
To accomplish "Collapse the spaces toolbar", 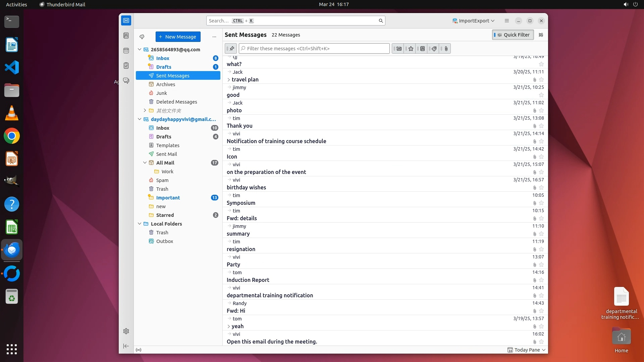I will pos(126,346).
